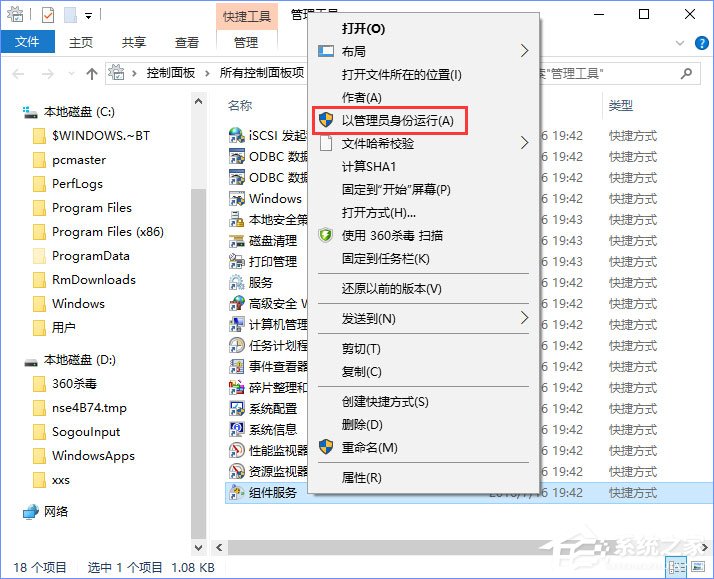This screenshot has width=714, height=579.
Task: Click the iSCSI initiator shortcut icon
Action: (237, 135)
